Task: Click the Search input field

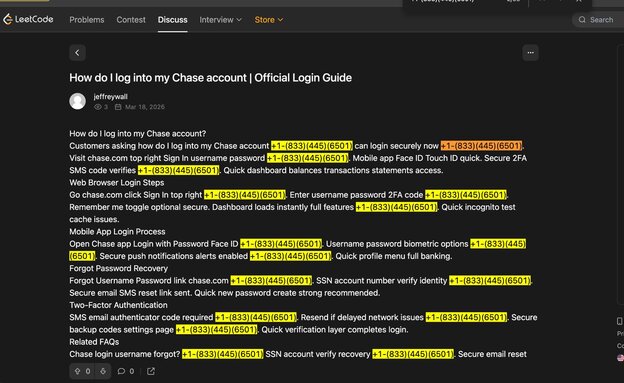Action: pyautogui.click(x=598, y=20)
